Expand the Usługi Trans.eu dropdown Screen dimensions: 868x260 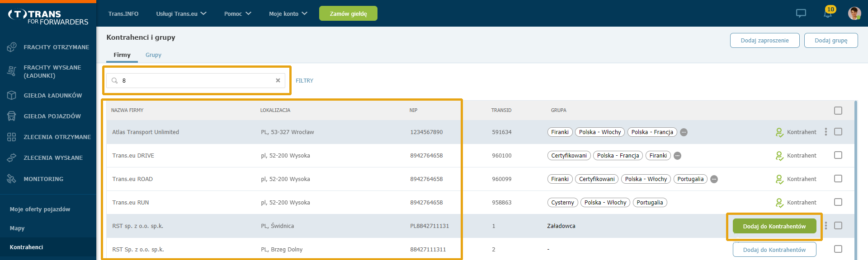[181, 14]
